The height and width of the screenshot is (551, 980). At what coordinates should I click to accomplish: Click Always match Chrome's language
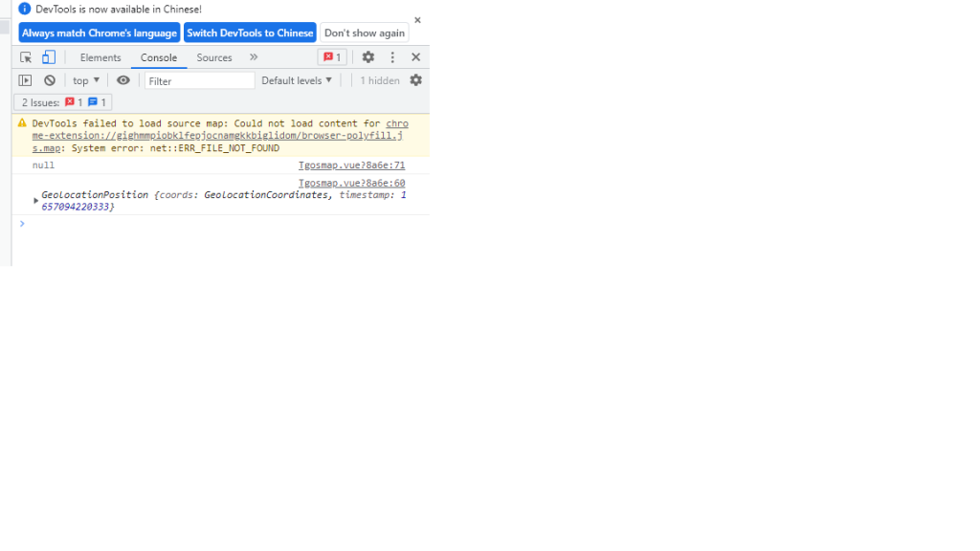(100, 33)
